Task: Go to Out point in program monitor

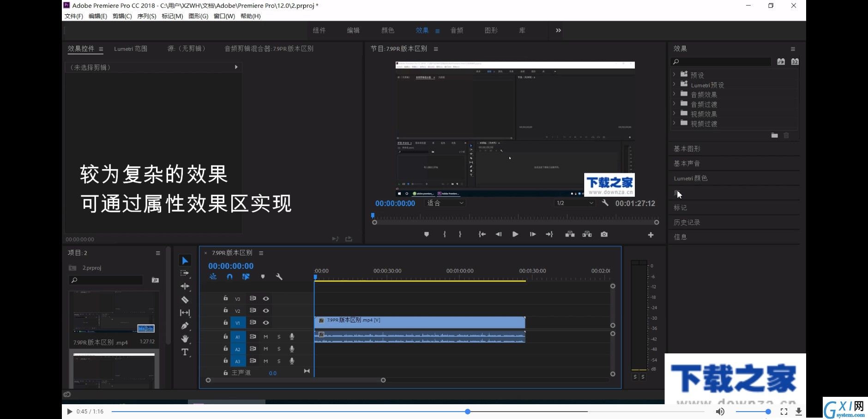Action: click(x=549, y=234)
